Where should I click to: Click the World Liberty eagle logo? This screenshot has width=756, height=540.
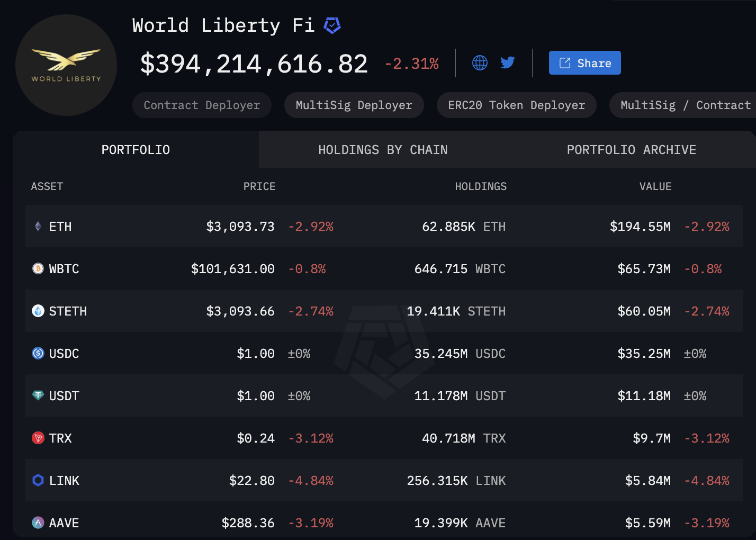pos(66,65)
